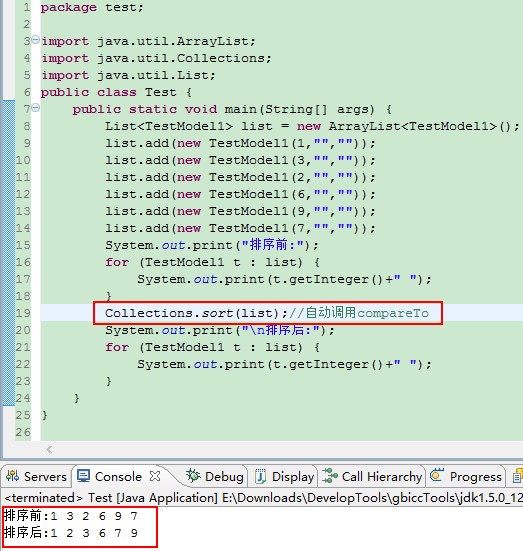The width and height of the screenshot is (523, 551).
Task: Click line number 19 in the gutter
Action: [23, 313]
